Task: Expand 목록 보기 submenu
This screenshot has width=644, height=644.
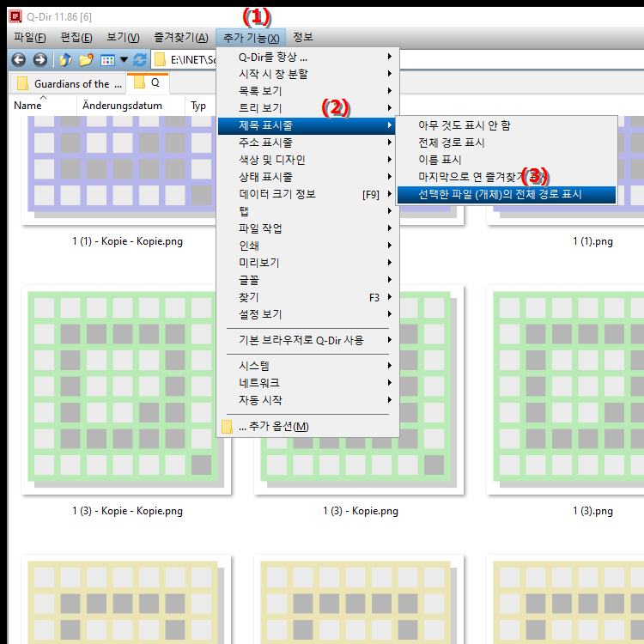Action: (307, 91)
